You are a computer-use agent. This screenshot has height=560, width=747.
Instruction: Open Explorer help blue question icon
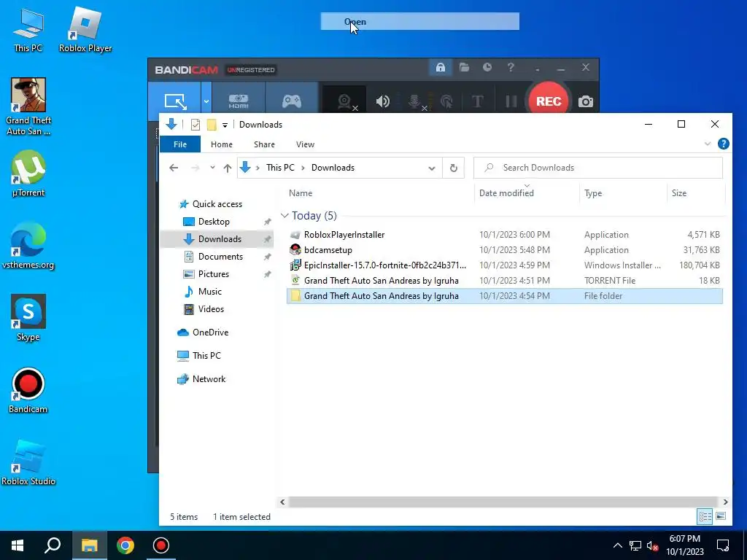pyautogui.click(x=723, y=144)
